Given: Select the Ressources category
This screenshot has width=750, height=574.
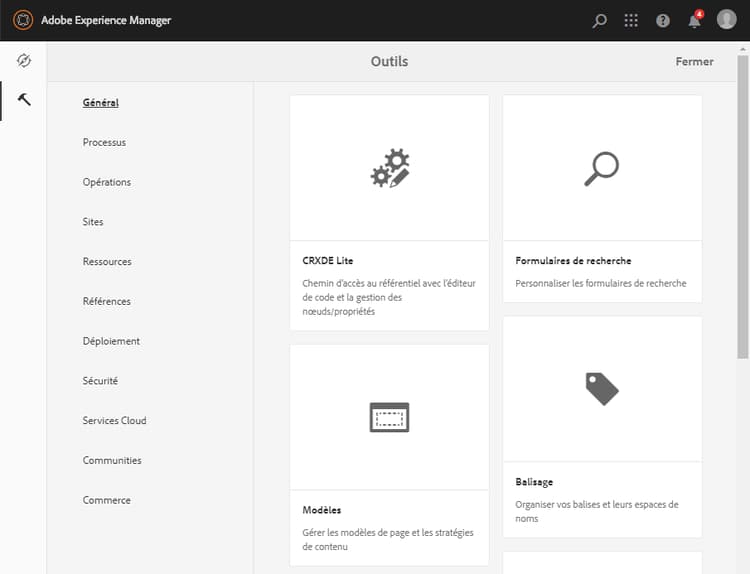Looking at the screenshot, I should (x=107, y=262).
